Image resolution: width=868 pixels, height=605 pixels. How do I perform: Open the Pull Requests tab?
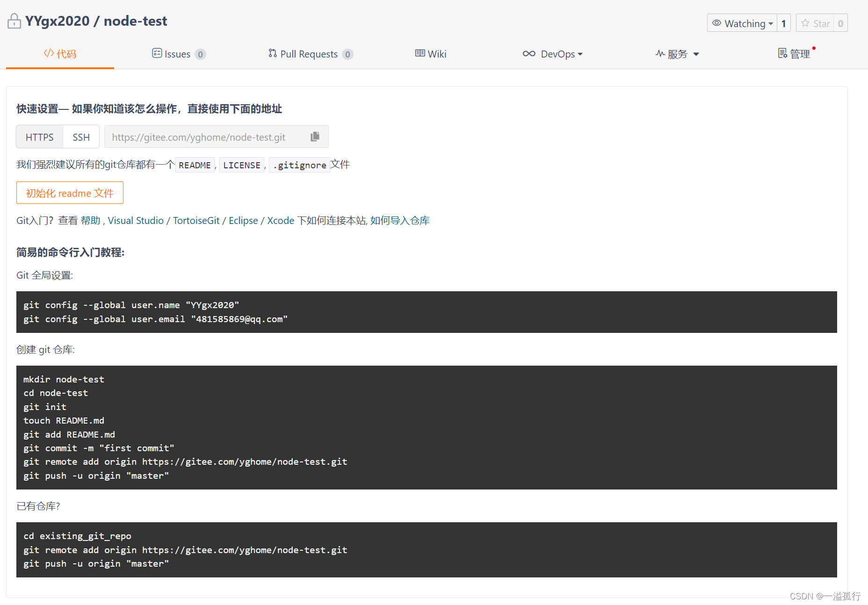[311, 54]
